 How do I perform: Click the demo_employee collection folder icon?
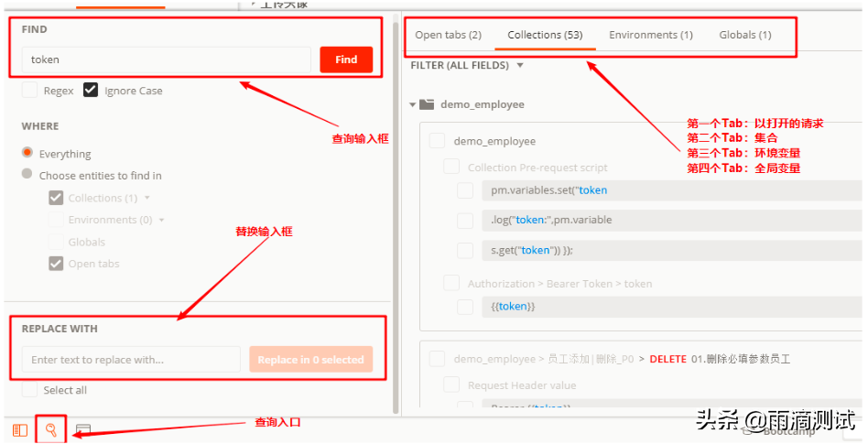426,104
